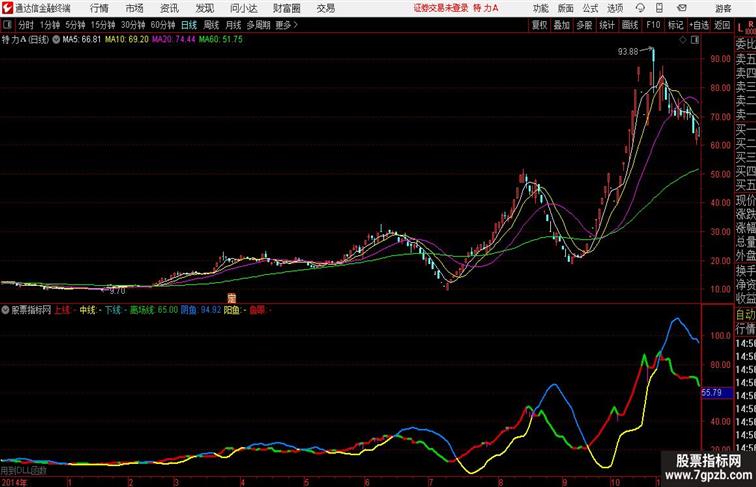The image size is (756, 487).
Task: Toggle the left sidebar panel icon
Action: point(7,25)
